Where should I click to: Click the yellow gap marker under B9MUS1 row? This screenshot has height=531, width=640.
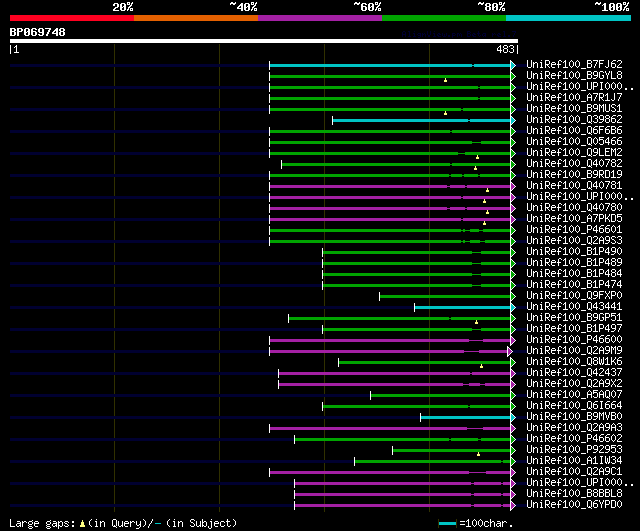[445, 113]
